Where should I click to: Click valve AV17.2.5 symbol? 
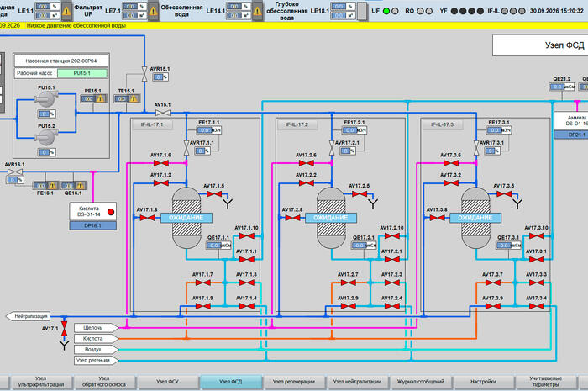pyautogui.click(x=360, y=194)
